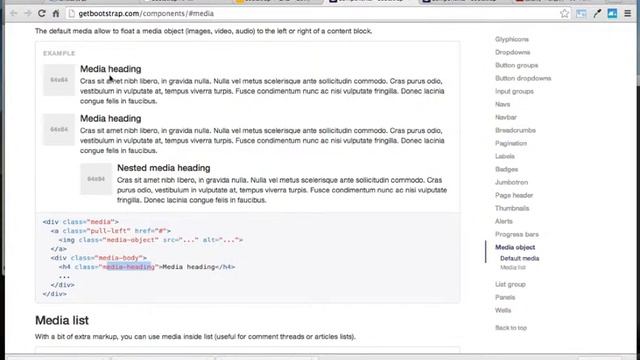
Task: Open Panels sidebar link
Action: tap(505, 297)
